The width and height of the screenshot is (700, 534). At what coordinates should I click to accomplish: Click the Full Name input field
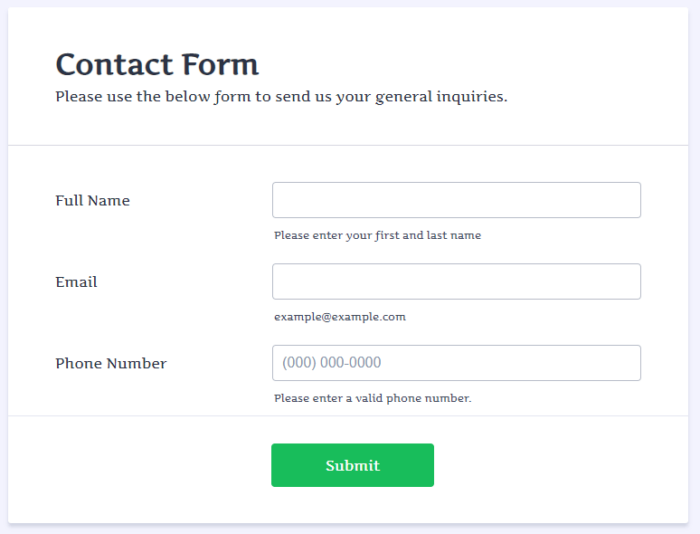456,200
